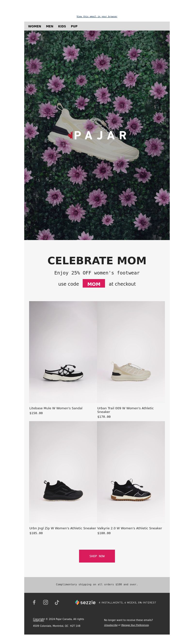Open the MEN menu item
The height and width of the screenshot is (644, 194).
coord(49,26)
